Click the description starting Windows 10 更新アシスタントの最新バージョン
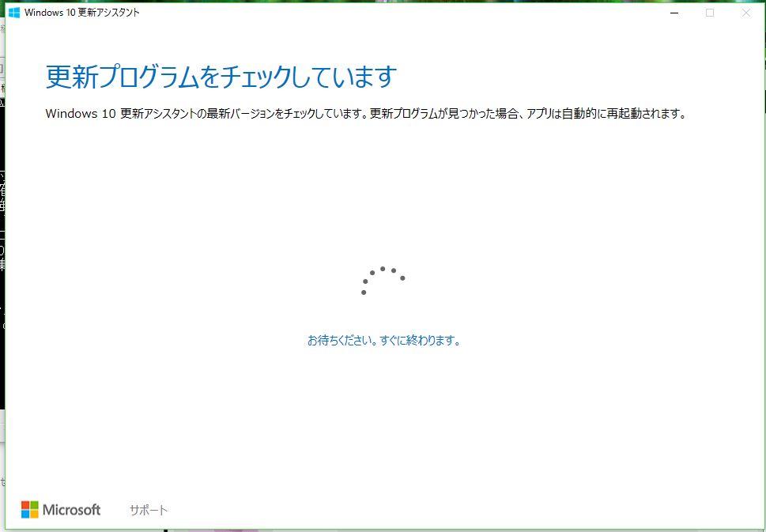 pos(366,114)
